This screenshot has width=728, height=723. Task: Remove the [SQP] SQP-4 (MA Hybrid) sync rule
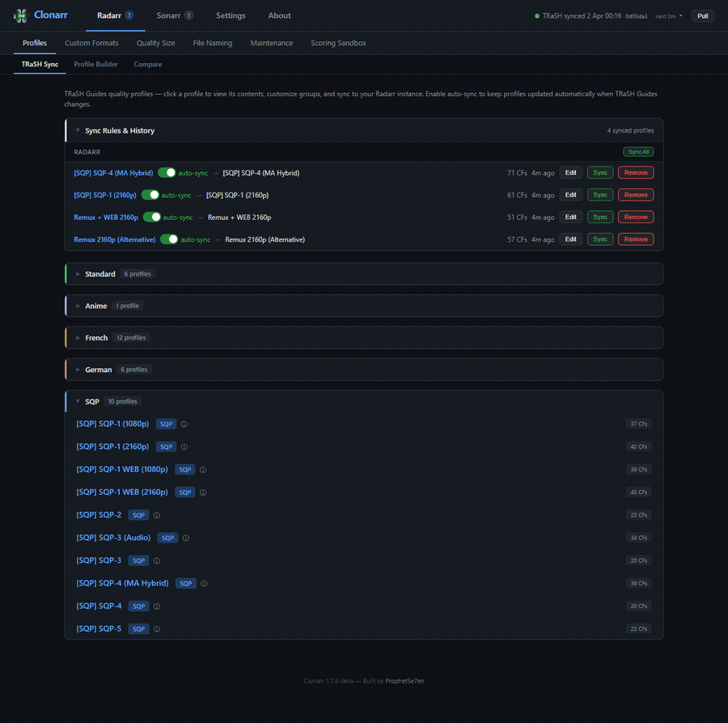(x=636, y=172)
